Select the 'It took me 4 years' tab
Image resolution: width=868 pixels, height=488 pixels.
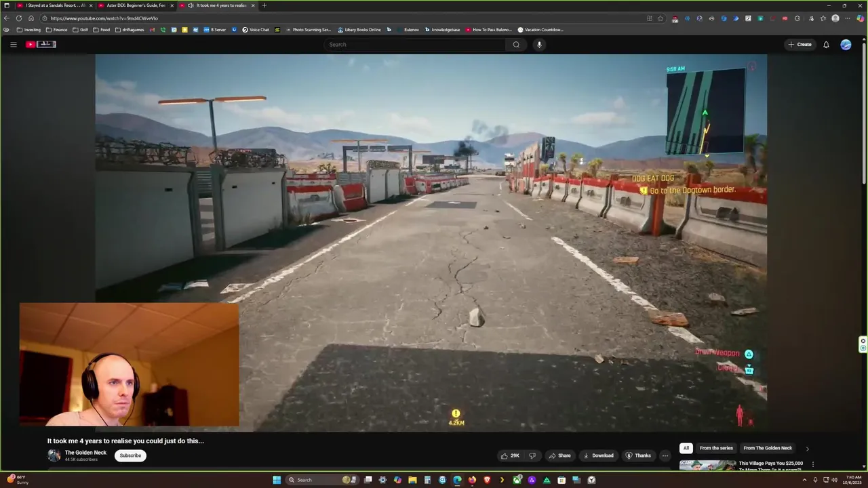[217, 5]
